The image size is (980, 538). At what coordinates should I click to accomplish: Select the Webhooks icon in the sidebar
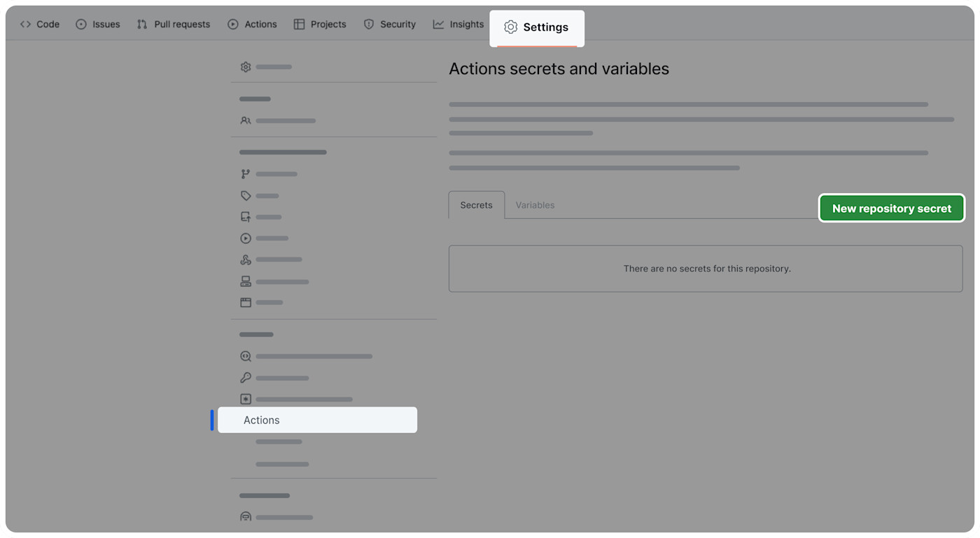[x=246, y=260]
